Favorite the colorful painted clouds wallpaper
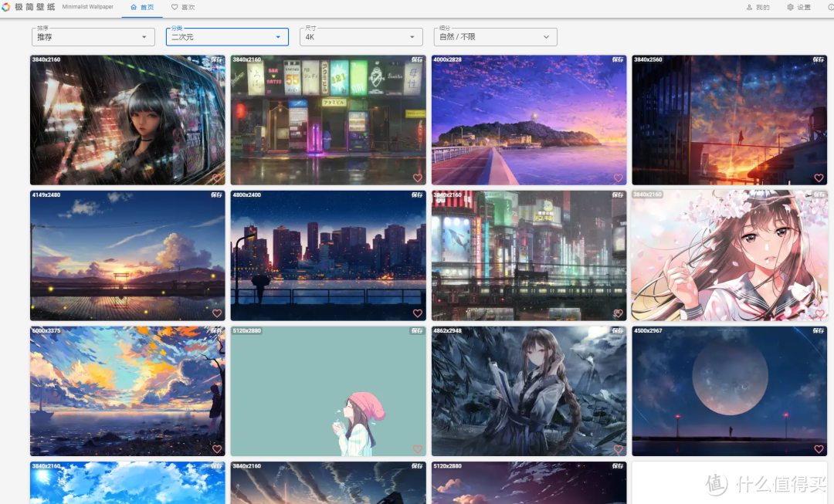834x504 pixels. click(x=217, y=449)
